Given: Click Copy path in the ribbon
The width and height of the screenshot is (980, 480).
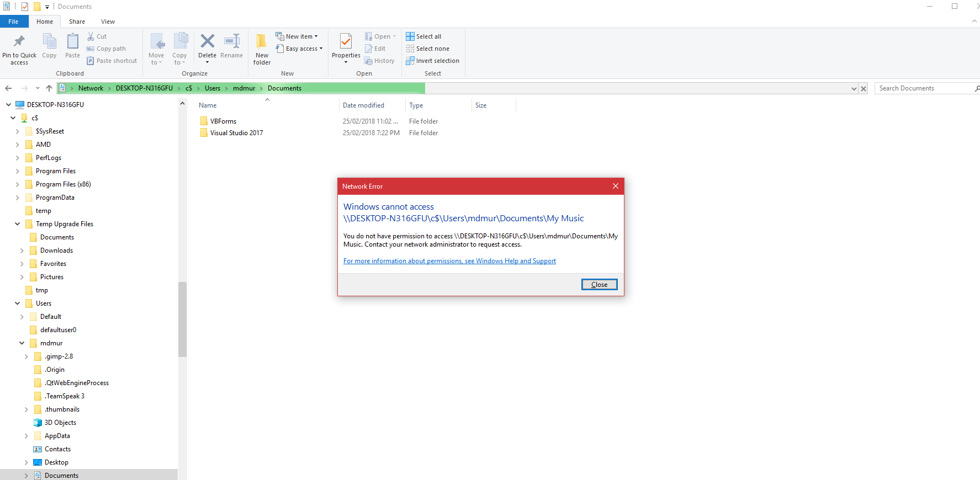Looking at the screenshot, I should click(x=106, y=49).
